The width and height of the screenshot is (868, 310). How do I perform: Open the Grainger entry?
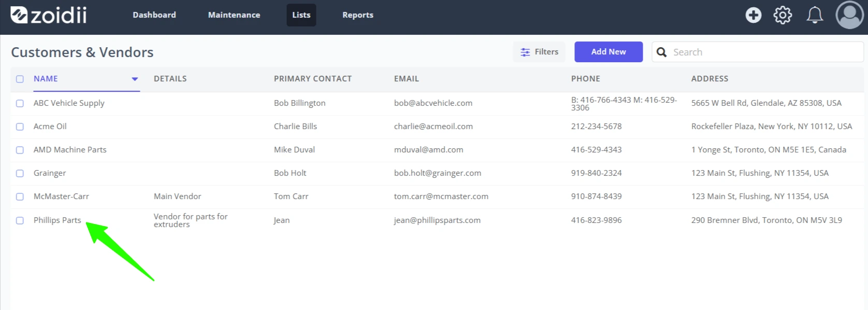tap(50, 173)
